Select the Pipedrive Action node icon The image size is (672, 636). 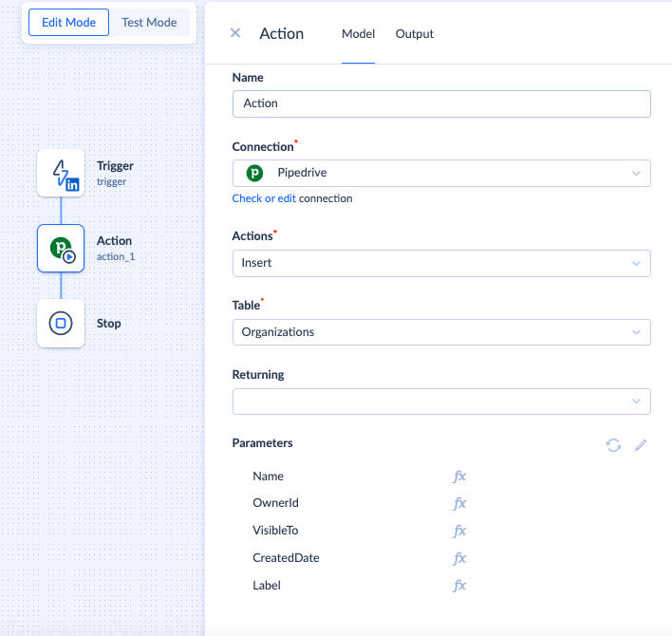click(x=61, y=248)
